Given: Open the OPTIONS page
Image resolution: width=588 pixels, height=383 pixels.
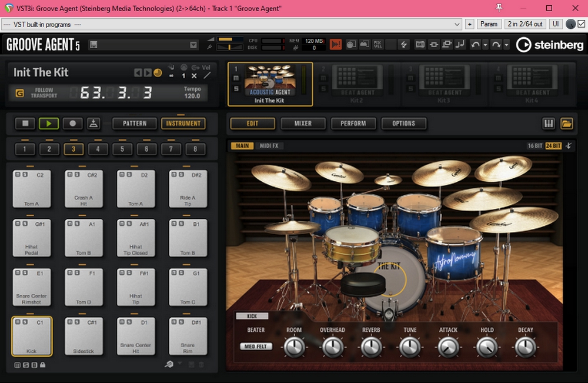Looking at the screenshot, I should pyautogui.click(x=403, y=124).
